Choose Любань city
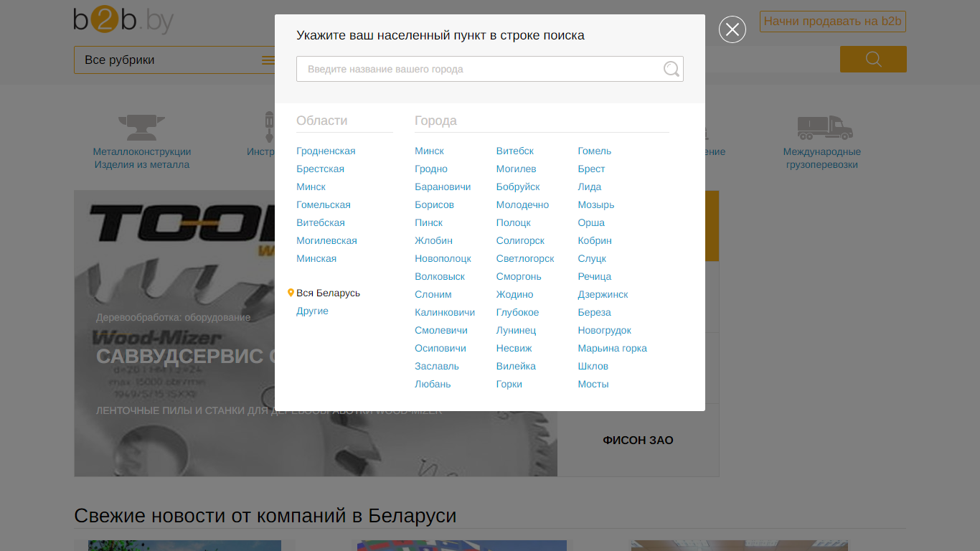 click(x=433, y=384)
